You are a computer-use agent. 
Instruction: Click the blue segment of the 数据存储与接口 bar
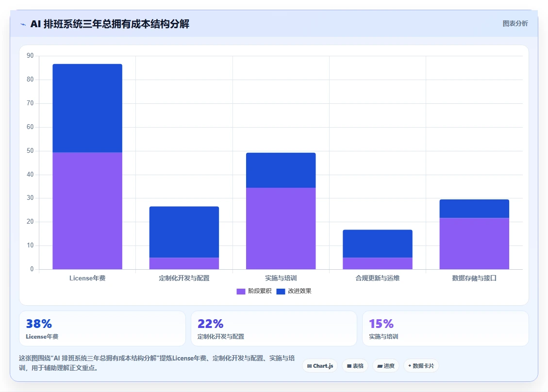[474, 209]
